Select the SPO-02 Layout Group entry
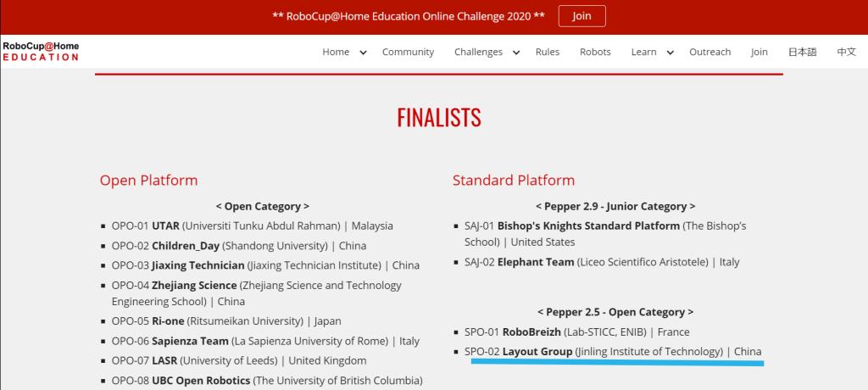This screenshot has width=868, height=390. 613,351
